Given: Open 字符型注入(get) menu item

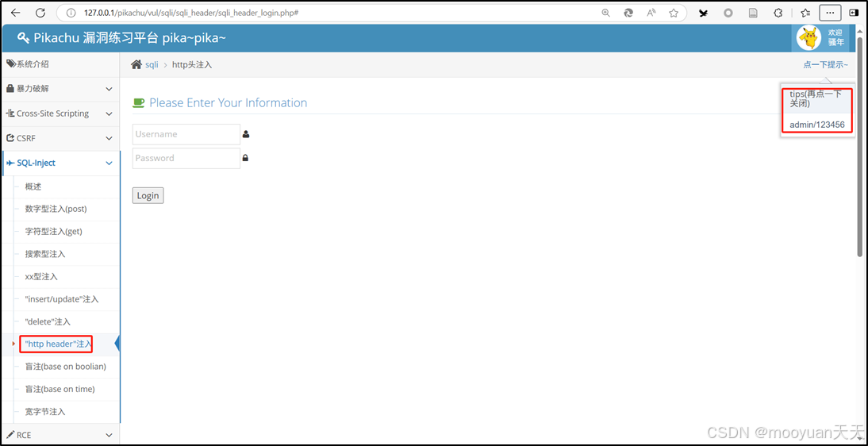Looking at the screenshot, I should pos(54,232).
